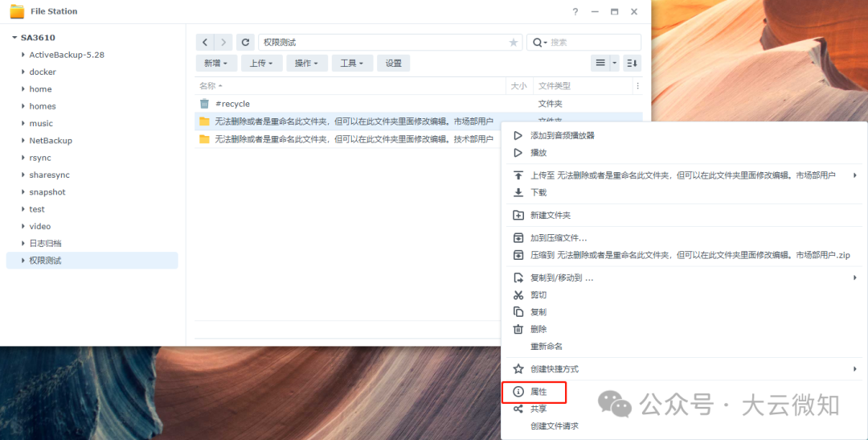Expand the 上传至 submenu arrow

pyautogui.click(x=854, y=175)
